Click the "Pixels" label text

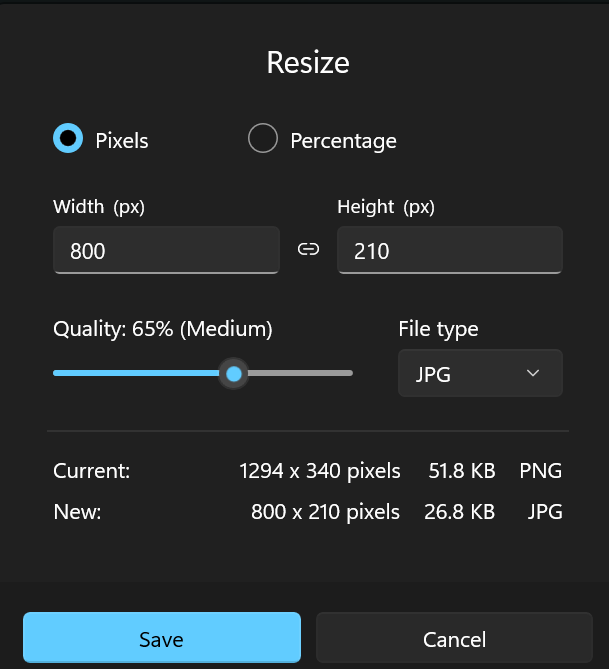[x=122, y=141]
